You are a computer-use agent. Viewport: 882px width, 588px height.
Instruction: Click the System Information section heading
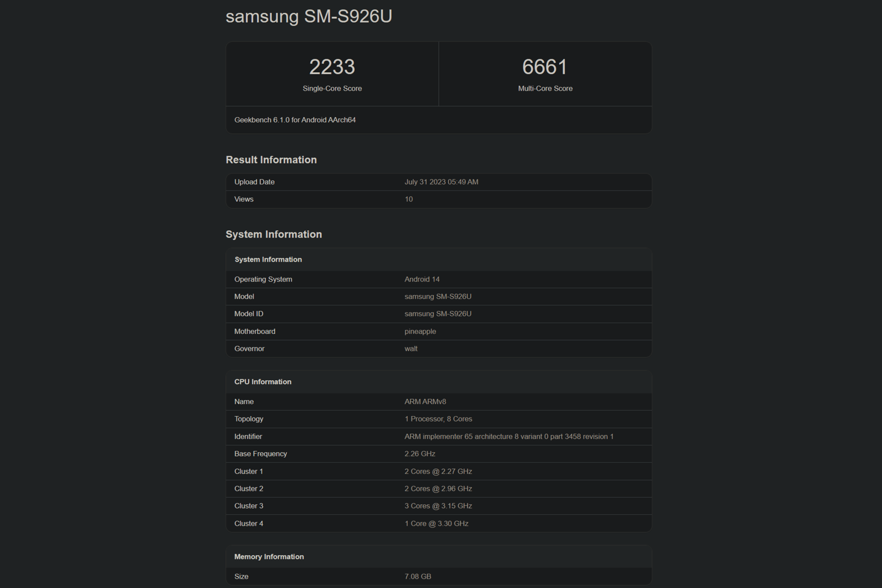pyautogui.click(x=273, y=234)
